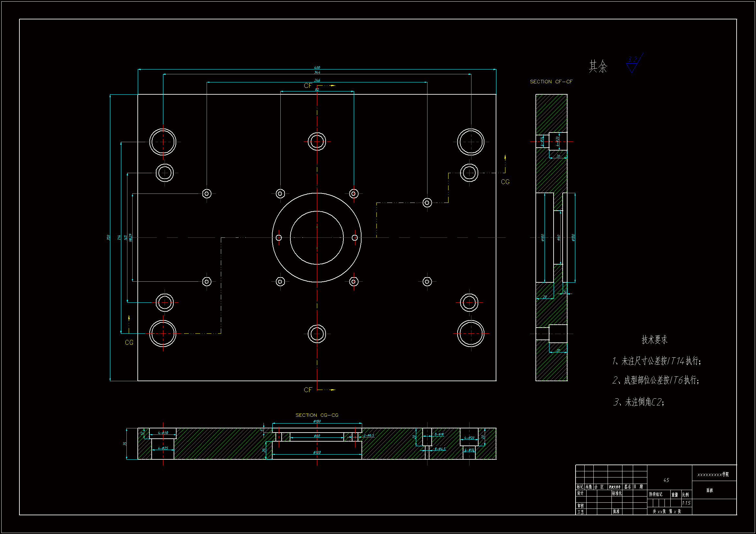
Task: Click the 400 overall width dimension
Action: 317,68
